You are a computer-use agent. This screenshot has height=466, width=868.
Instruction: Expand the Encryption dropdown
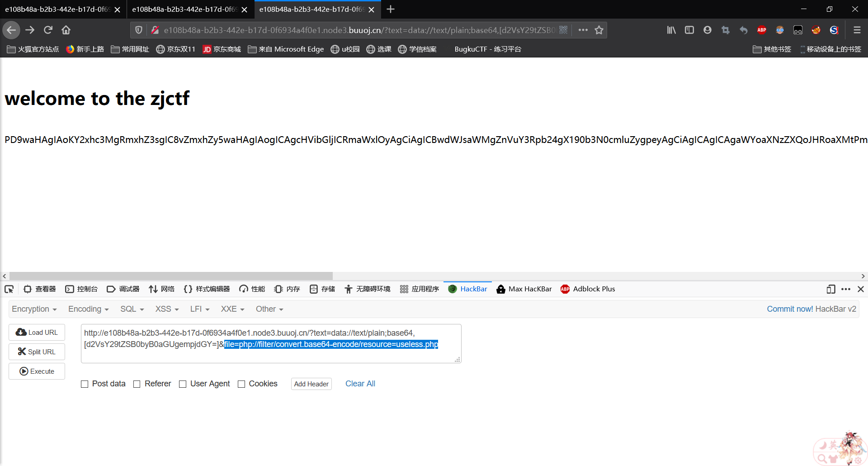34,309
